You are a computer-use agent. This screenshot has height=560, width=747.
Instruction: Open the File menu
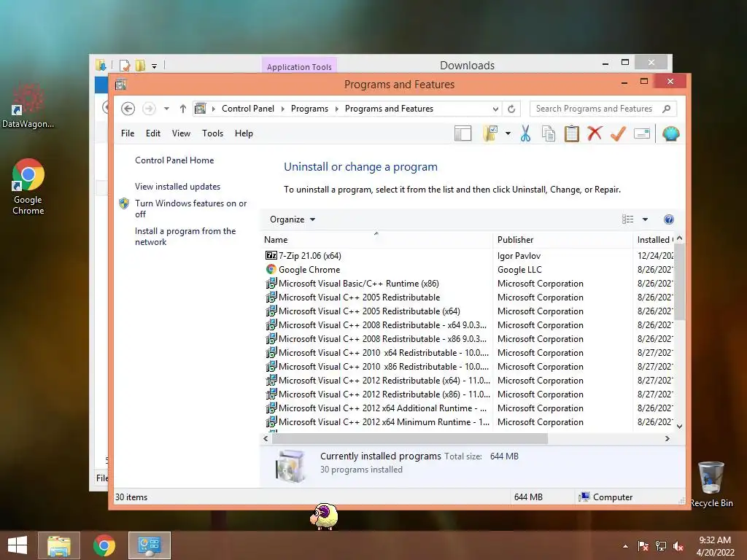coord(128,133)
